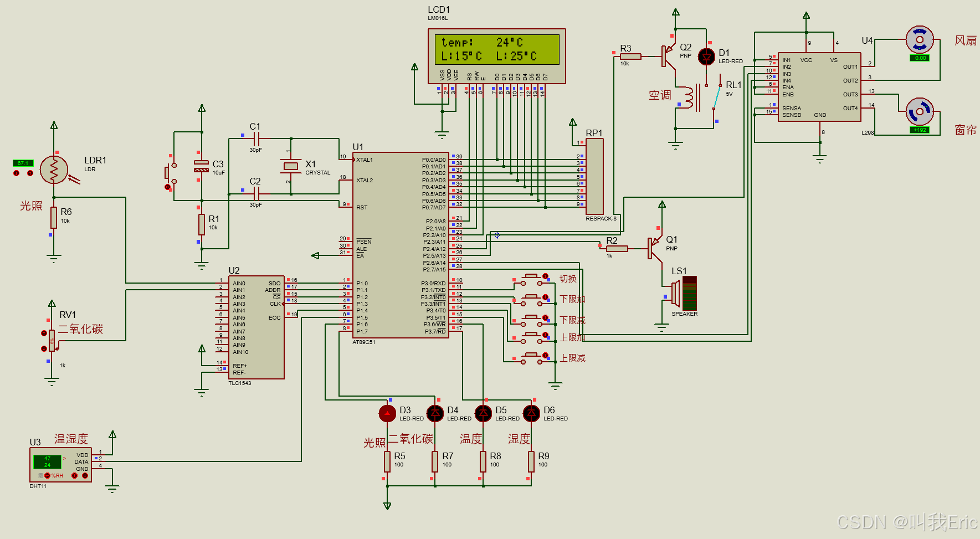This screenshot has height=539, width=980.
Task: Click the LDR1 photoresistor symbol
Action: (54, 170)
